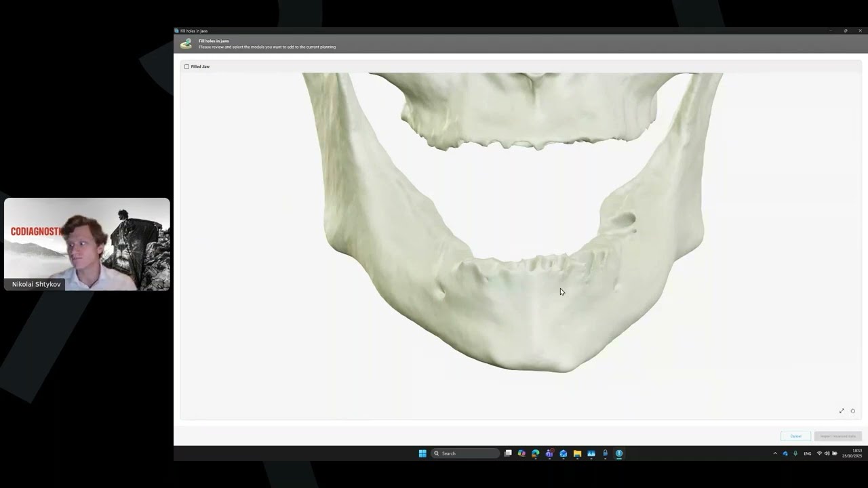Click the Fill holes in jaws header icon
868x488 pixels.
coord(186,44)
